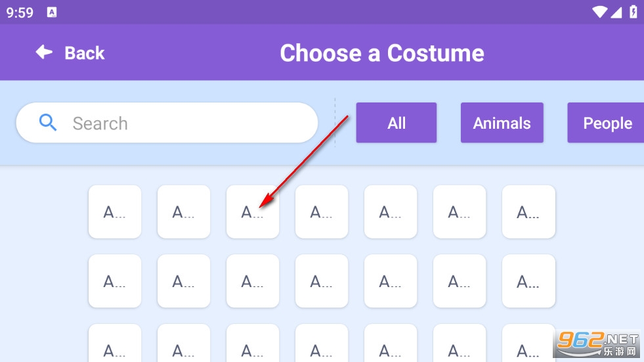Pick the first costume tile in the second row
644x362 pixels.
click(x=115, y=281)
